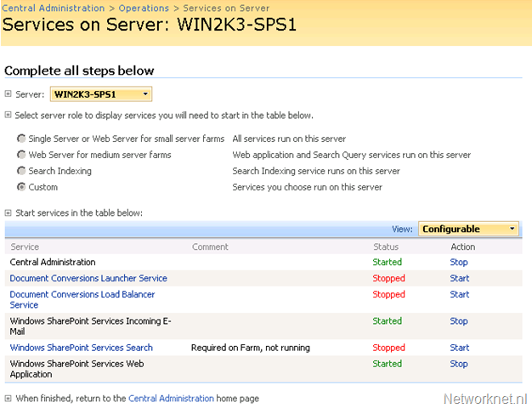Click 'Search Indexing service runs on this server' text
The image size is (532, 408).
click(316, 171)
